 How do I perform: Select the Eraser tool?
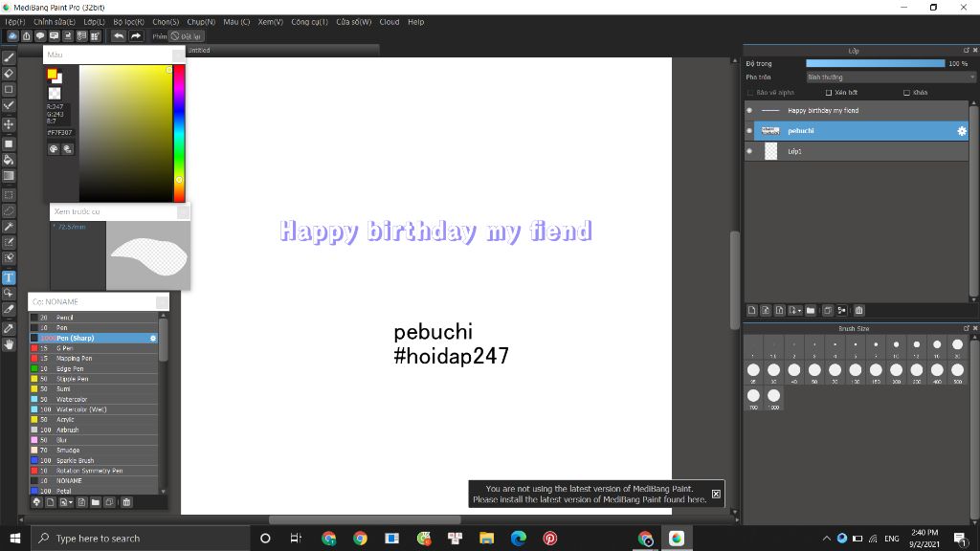(9, 73)
